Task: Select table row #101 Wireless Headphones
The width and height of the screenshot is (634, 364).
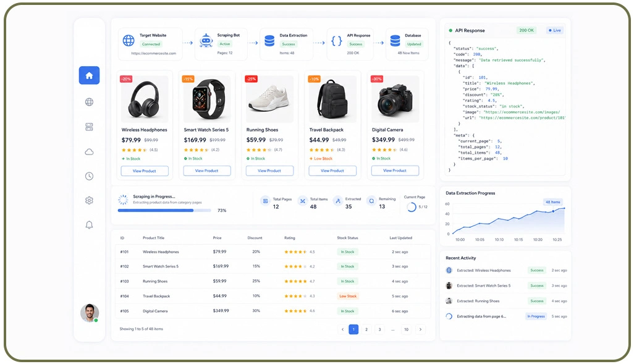Action: pyautogui.click(x=273, y=252)
